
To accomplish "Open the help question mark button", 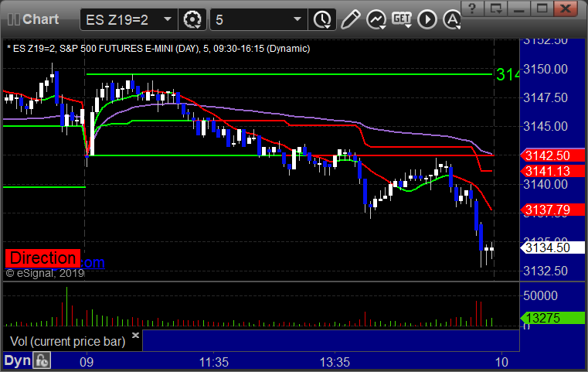I will click(473, 9).
